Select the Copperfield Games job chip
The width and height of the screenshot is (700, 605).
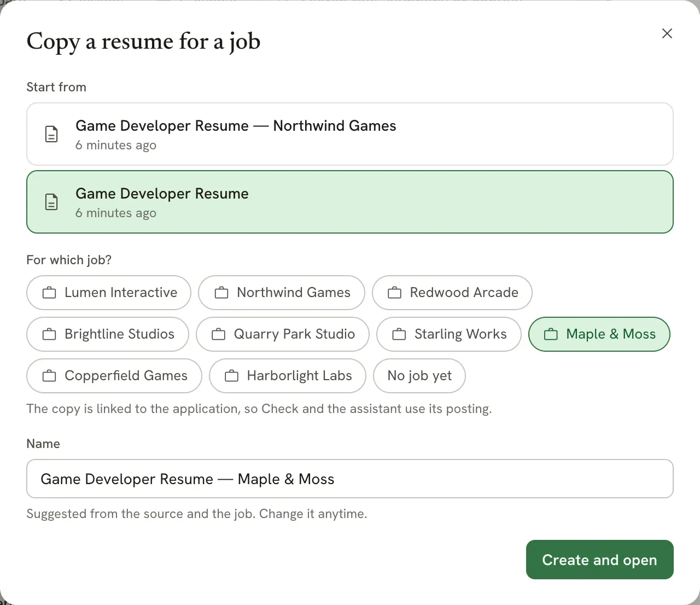point(114,376)
